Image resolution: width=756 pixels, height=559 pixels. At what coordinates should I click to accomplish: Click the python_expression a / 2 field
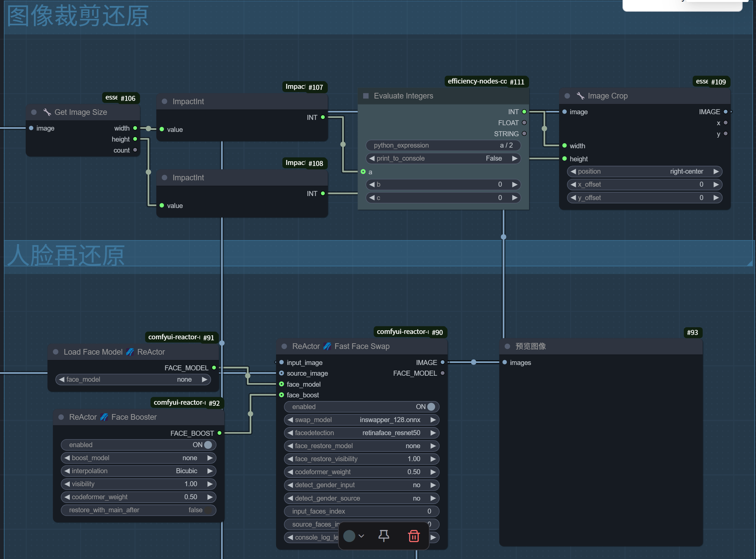(x=443, y=145)
